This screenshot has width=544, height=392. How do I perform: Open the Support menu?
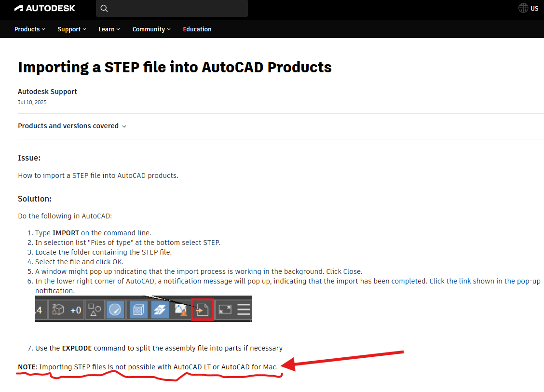72,29
